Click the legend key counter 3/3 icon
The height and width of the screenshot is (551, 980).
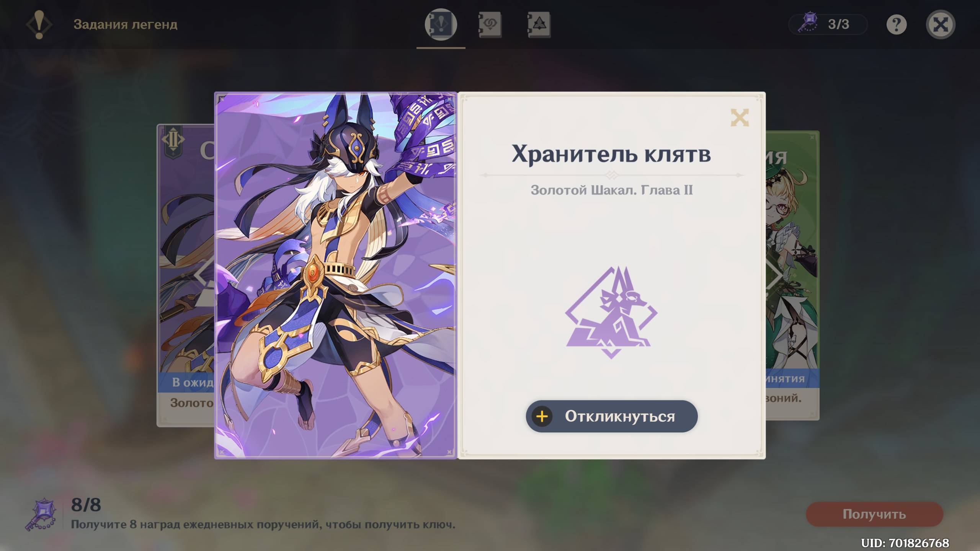(x=808, y=24)
